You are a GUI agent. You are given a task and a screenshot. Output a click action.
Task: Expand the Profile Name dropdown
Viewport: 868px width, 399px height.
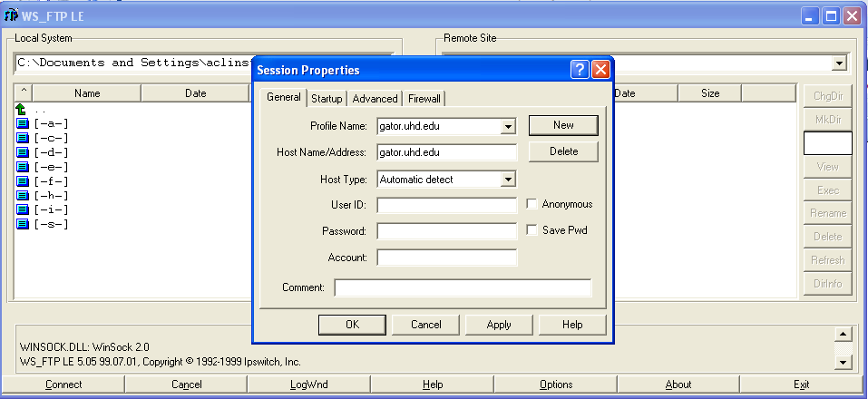pos(508,127)
